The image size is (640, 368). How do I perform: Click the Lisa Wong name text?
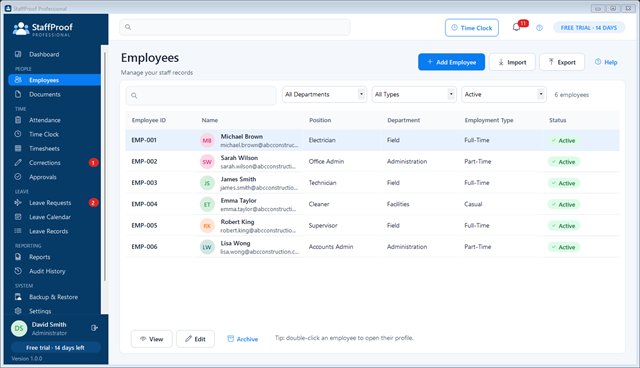tap(235, 243)
